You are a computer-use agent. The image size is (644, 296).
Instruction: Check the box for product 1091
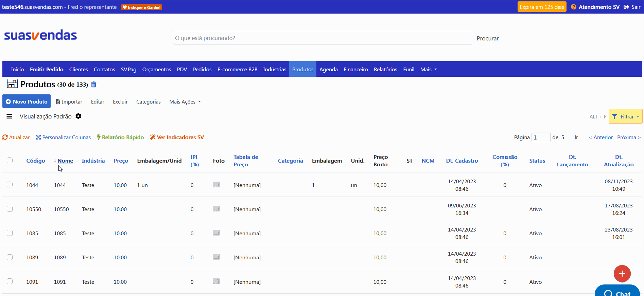[10, 281]
